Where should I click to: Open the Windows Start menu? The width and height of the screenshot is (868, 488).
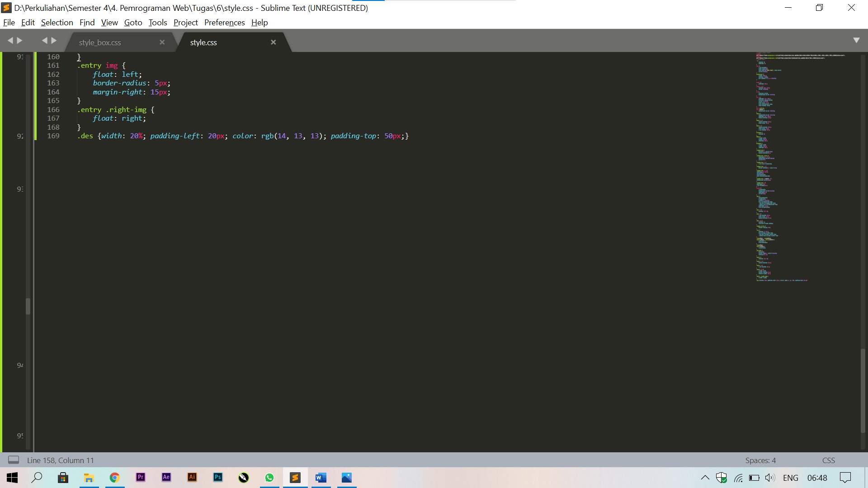pyautogui.click(x=12, y=478)
